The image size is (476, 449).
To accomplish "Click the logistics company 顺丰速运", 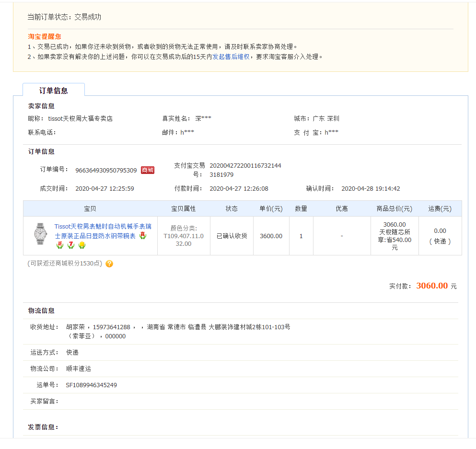I will [x=79, y=369].
